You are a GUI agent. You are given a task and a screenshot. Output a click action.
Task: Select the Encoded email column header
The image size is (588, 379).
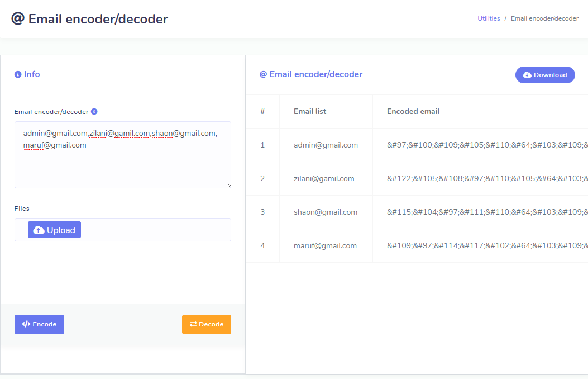[413, 111]
